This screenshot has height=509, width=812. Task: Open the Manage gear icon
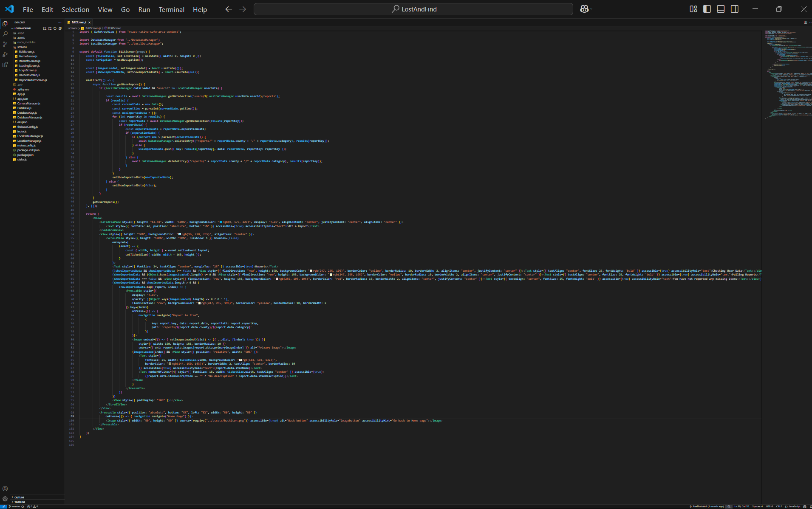tap(5, 499)
